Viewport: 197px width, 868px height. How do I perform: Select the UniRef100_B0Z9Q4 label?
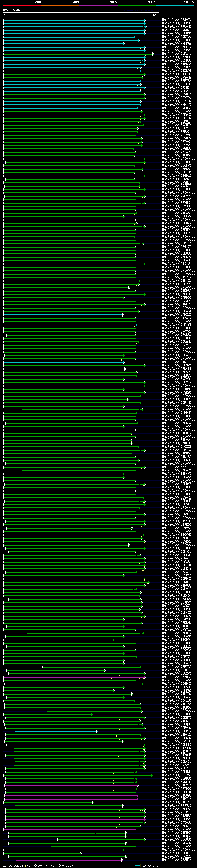click(177, 379)
